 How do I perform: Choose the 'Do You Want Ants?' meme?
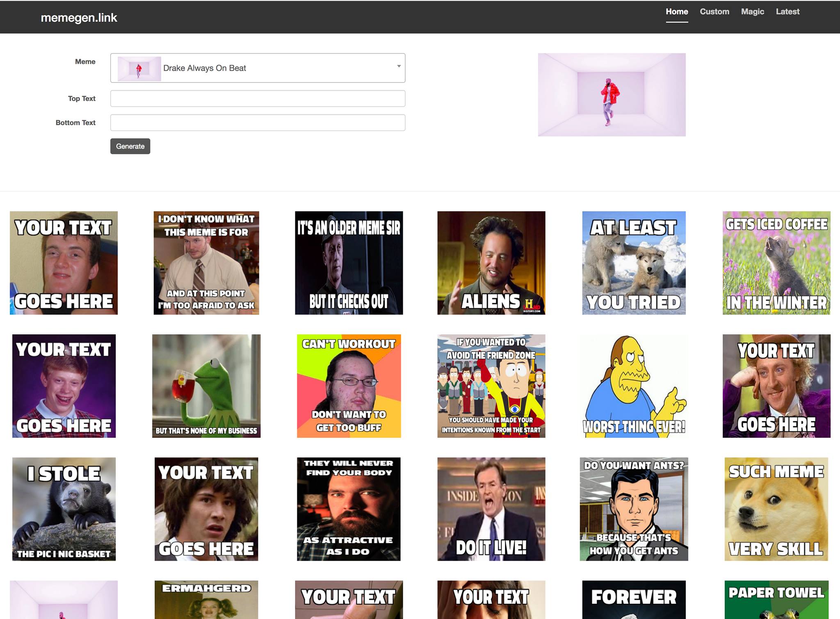pos(634,509)
